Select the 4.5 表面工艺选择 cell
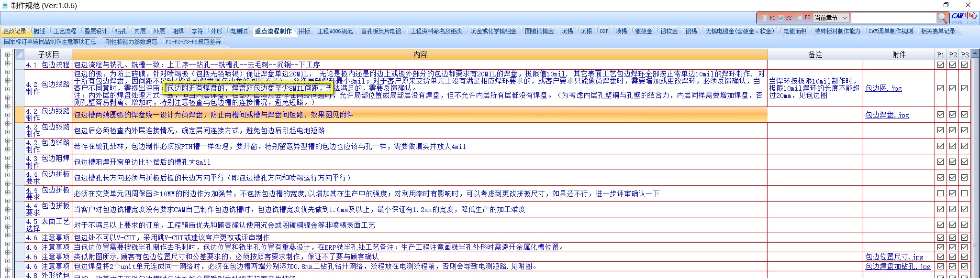The height and width of the screenshot is (278, 980). coord(48,225)
